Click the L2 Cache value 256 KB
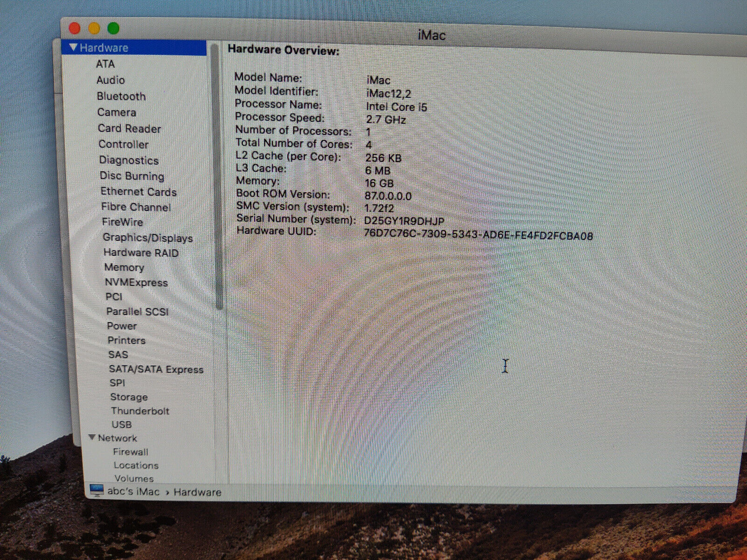 (x=383, y=158)
